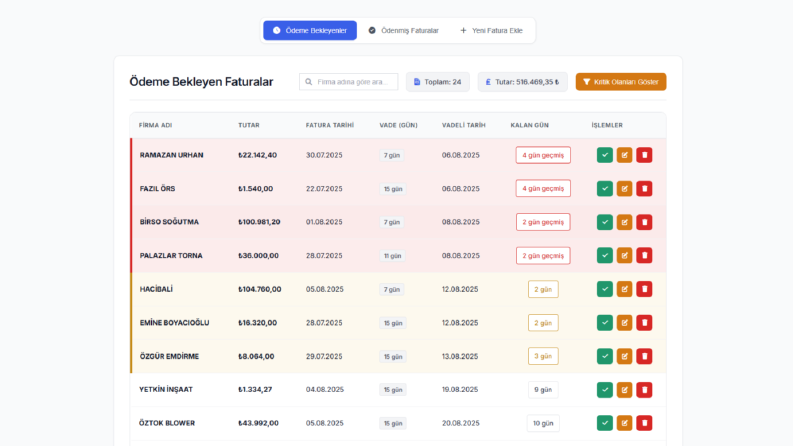This screenshot has width=793, height=446.
Task: Delete the EMİNE BOYACIOĞLU invoice
Action: coord(644,323)
